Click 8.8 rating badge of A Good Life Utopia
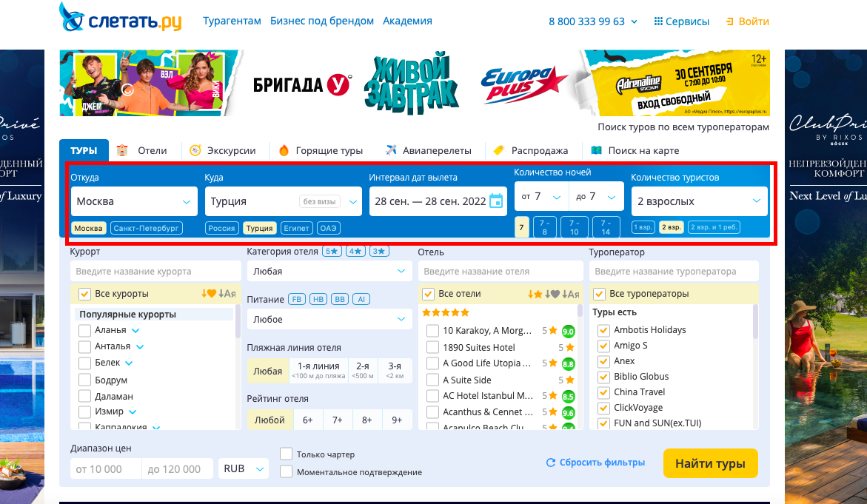The image size is (867, 504). [x=568, y=363]
